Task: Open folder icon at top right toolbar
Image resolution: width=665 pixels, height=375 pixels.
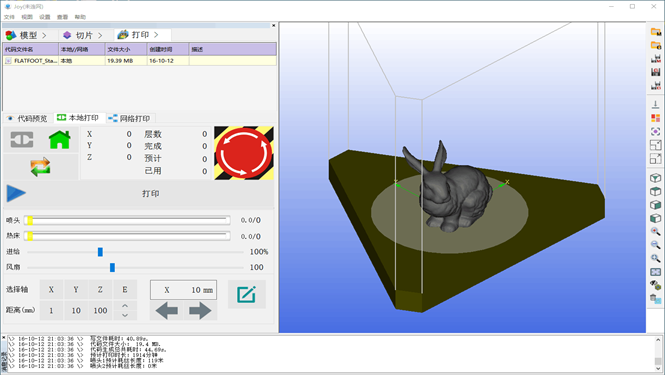Action: click(656, 31)
